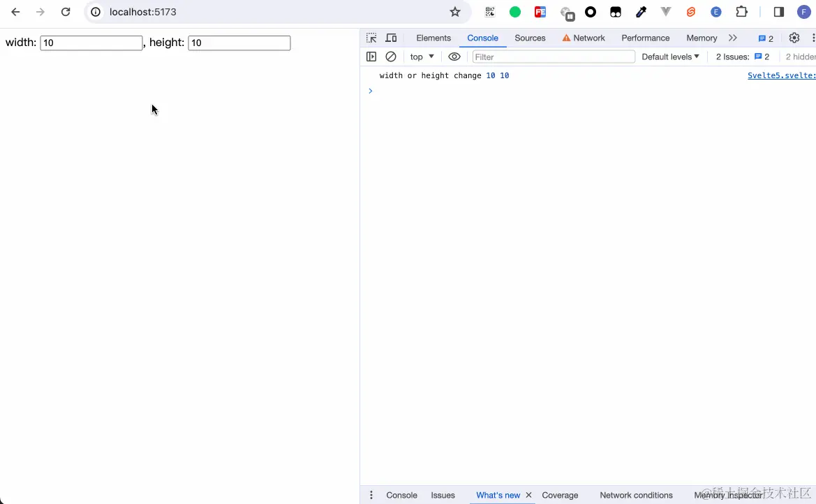Click the console prompt chevron

point(371,91)
